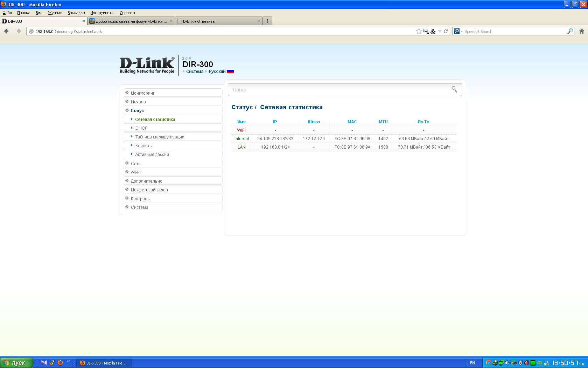Click the Intersat interface name
The height and width of the screenshot is (368, 588).
tap(241, 138)
